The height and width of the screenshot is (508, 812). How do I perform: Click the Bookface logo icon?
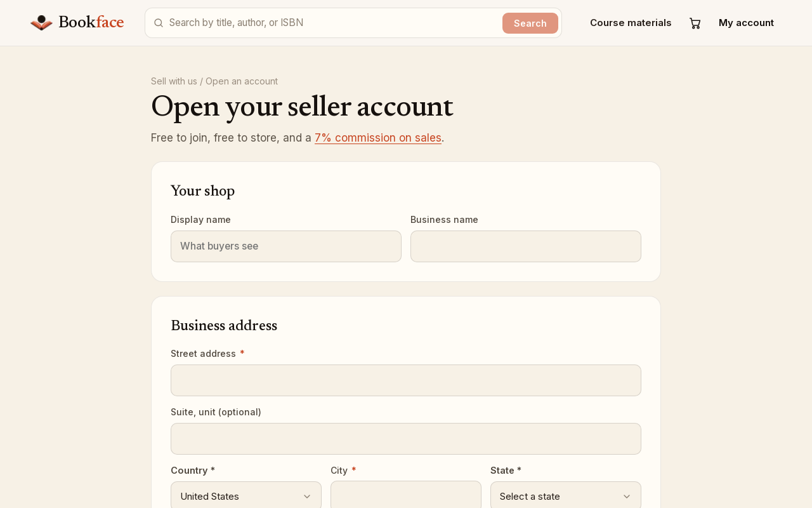(x=41, y=23)
